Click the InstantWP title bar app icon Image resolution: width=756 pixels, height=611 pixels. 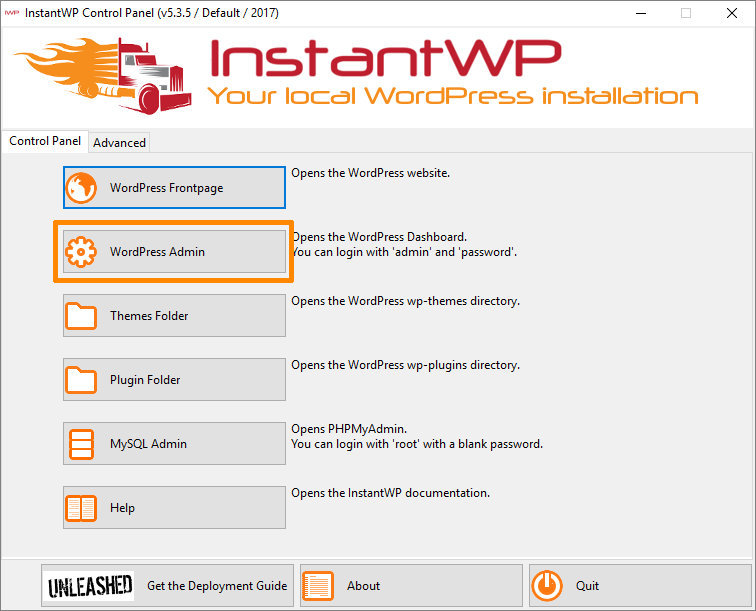(x=12, y=13)
